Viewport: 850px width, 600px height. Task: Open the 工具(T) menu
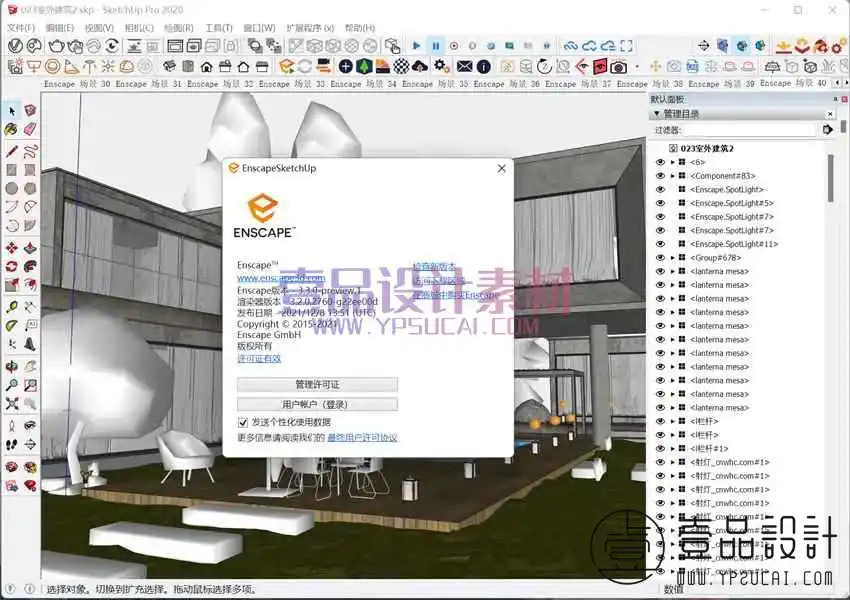pos(219,28)
